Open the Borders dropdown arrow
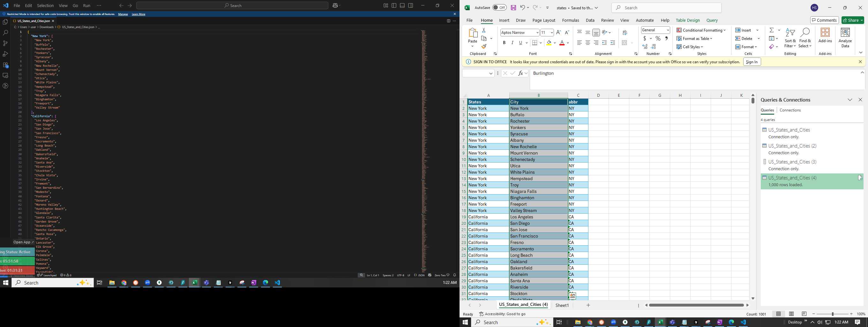This screenshot has height=327, width=868. (541, 43)
